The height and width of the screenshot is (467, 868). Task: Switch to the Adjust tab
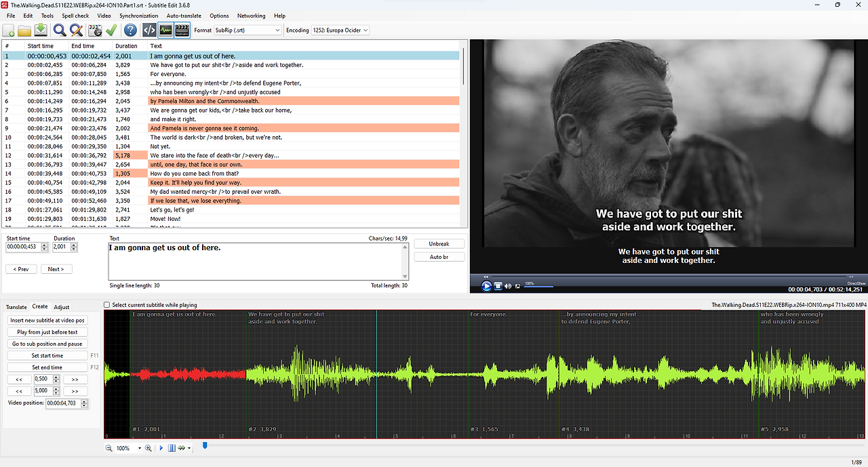tap(62, 307)
